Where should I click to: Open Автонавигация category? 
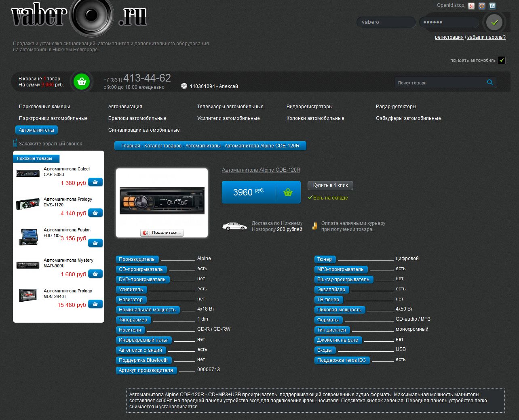(125, 107)
